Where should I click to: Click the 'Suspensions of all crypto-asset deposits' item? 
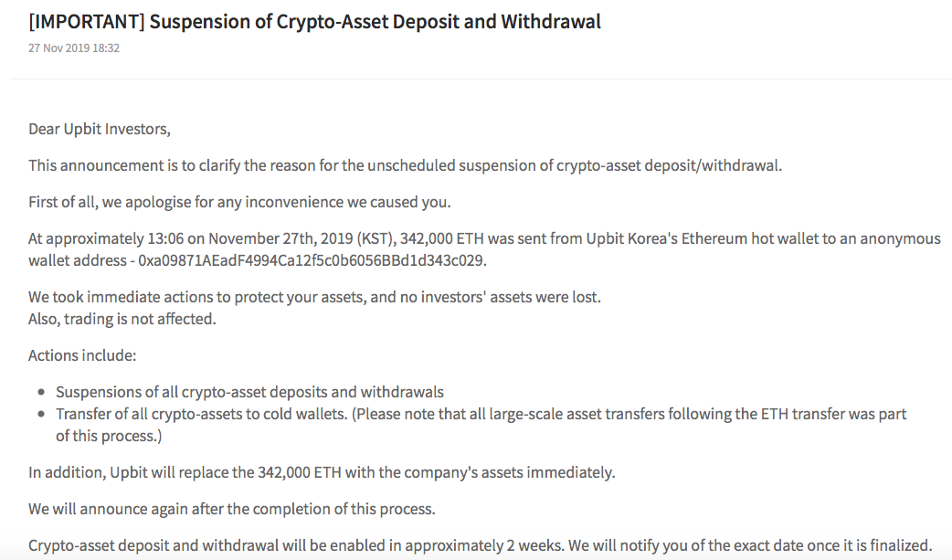tap(249, 392)
